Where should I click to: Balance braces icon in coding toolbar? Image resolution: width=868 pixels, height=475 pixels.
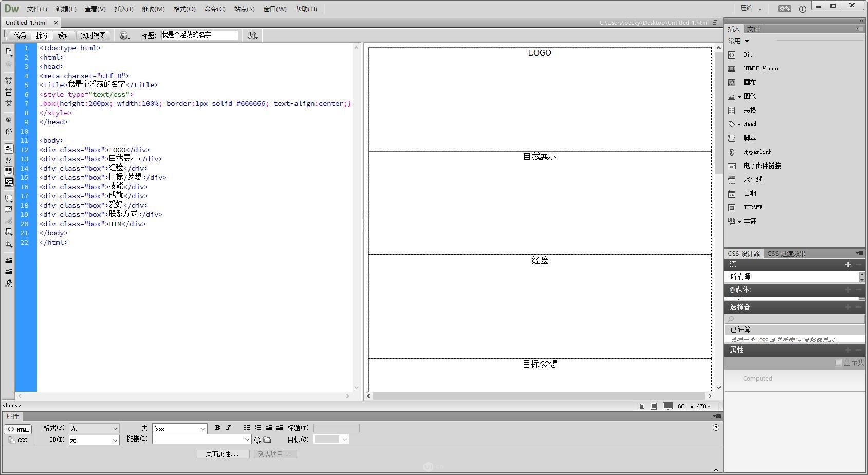tap(9, 131)
